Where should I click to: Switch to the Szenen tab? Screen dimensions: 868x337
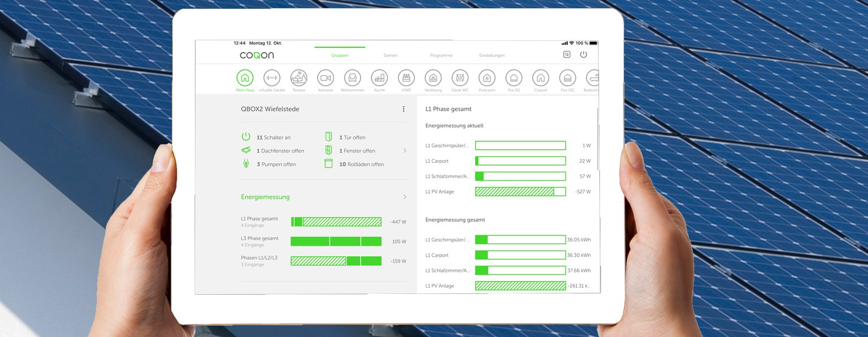tap(391, 55)
